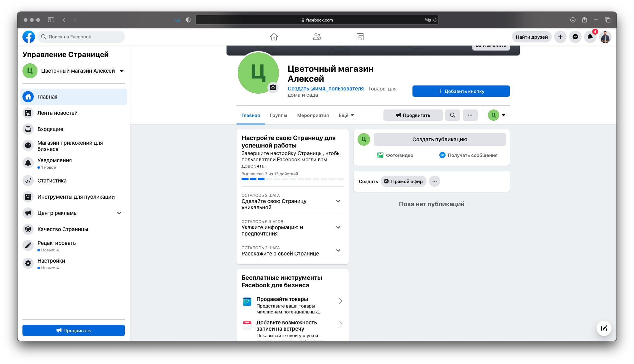Open Ещё dropdown tab
Viewport: 634px width, 364px height.
pos(346,115)
